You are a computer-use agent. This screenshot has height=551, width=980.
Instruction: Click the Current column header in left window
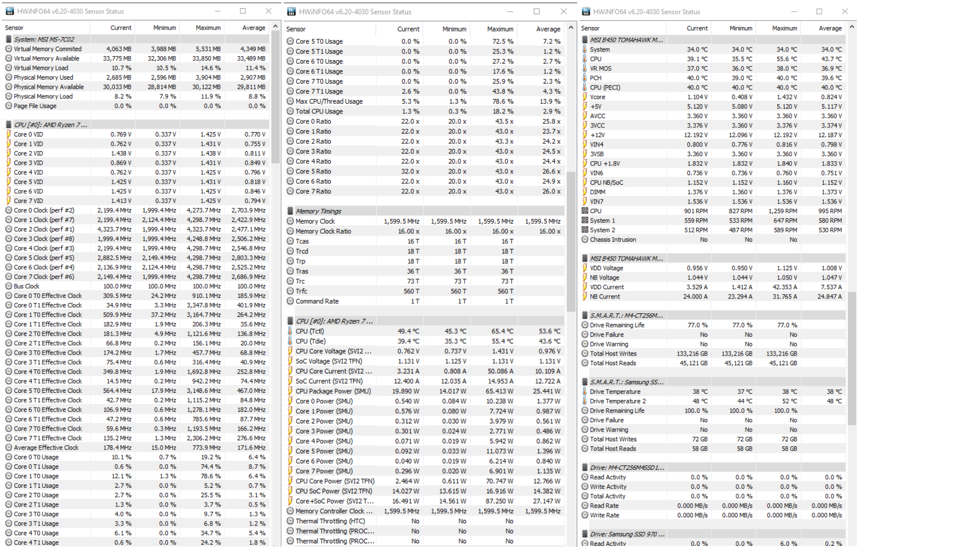point(120,28)
